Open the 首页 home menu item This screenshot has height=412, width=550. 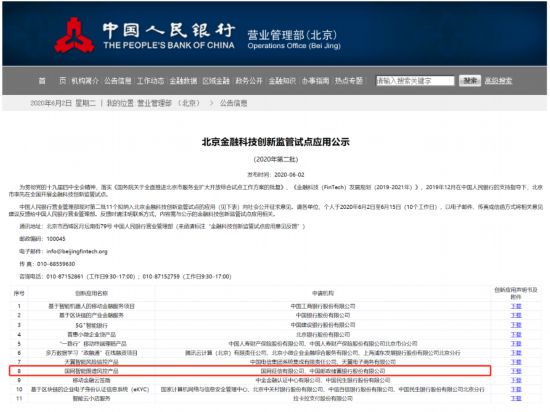point(52,81)
